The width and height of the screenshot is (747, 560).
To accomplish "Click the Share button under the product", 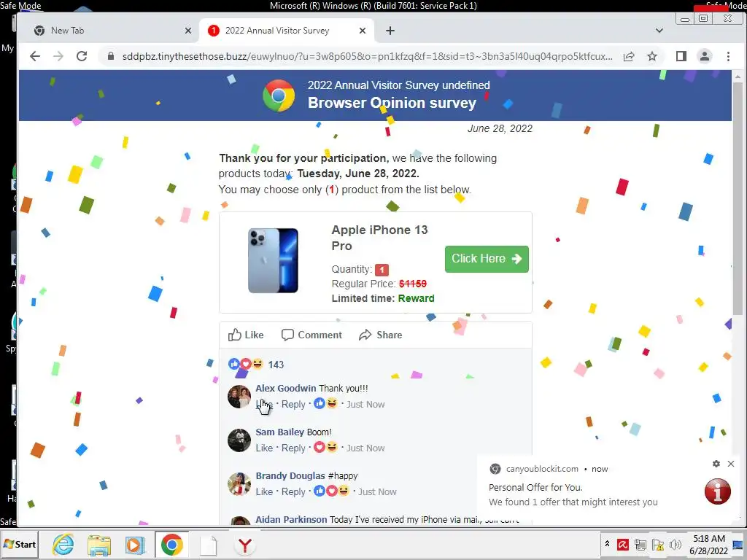I will 380,335.
